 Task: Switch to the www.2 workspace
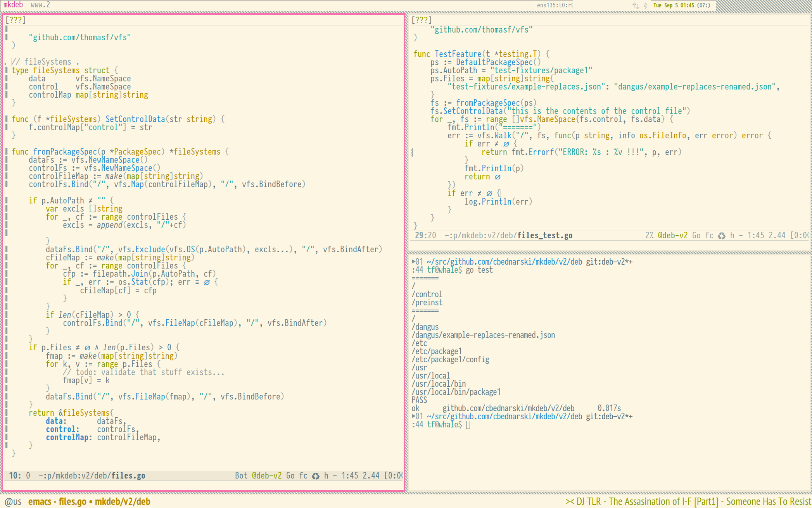point(40,5)
